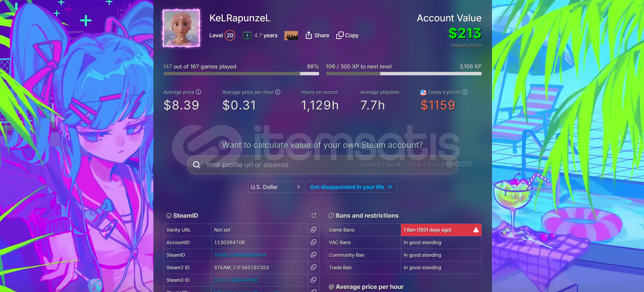Click the icon beside Average price per hour heading
644x292 pixels.
click(x=331, y=287)
